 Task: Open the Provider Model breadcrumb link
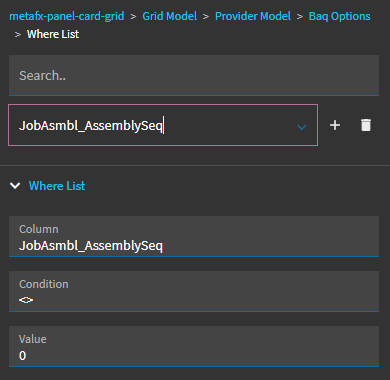click(253, 16)
